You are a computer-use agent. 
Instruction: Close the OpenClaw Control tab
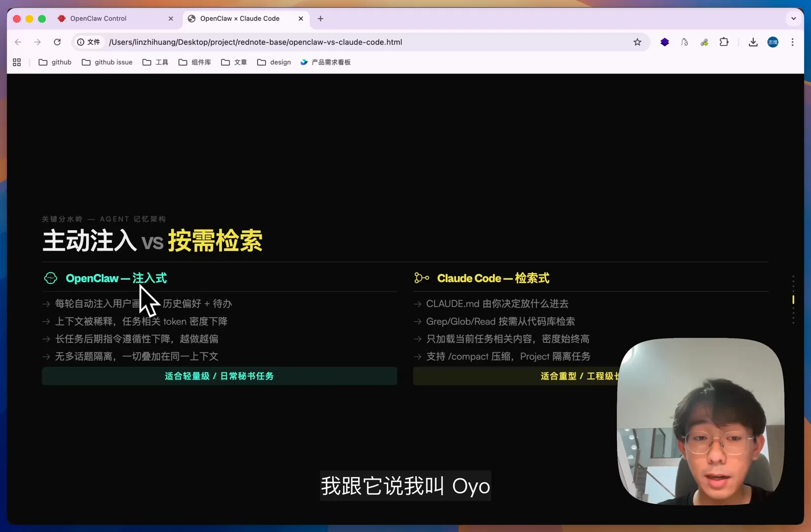click(171, 19)
